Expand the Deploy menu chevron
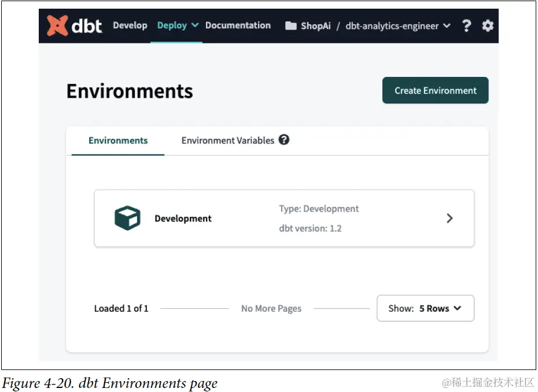 195,25
